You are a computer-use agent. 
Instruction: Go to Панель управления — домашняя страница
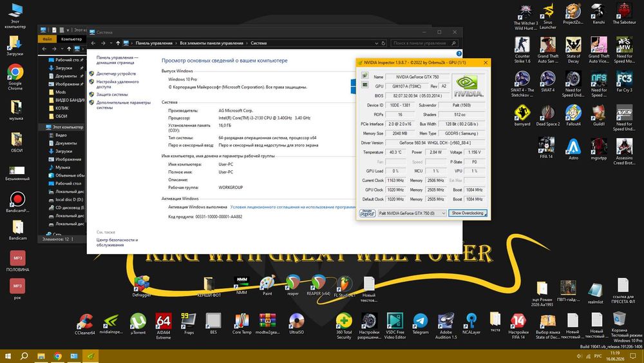point(117,60)
